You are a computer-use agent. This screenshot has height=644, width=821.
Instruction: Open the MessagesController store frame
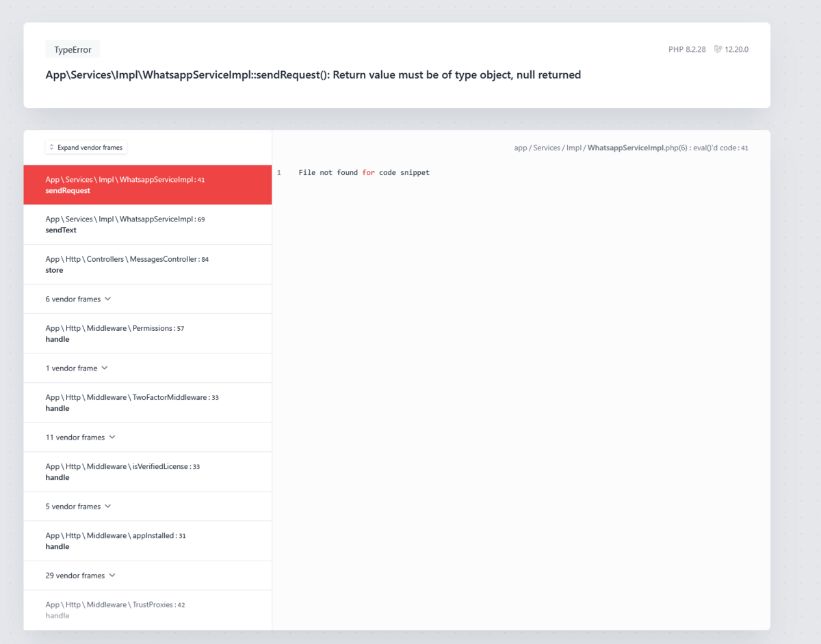(148, 265)
